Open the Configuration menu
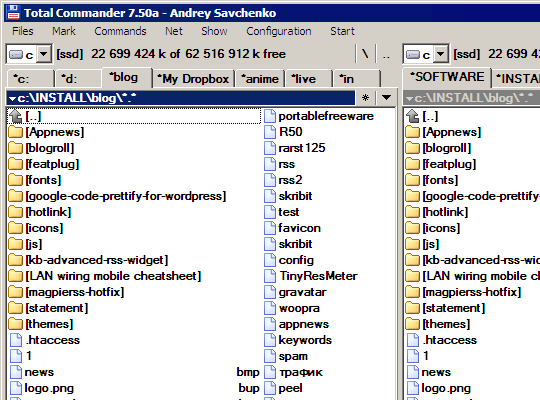 (x=279, y=31)
